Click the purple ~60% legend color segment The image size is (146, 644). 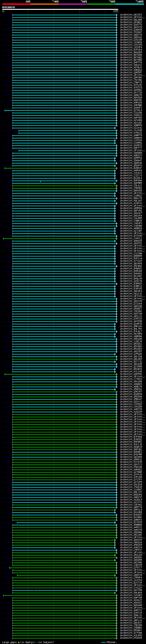pos(73,4)
